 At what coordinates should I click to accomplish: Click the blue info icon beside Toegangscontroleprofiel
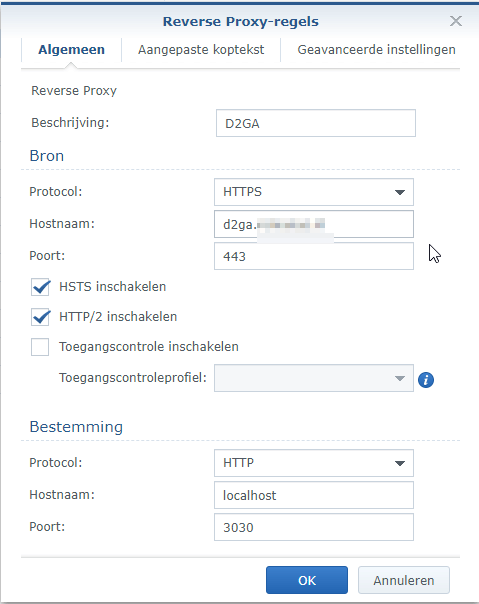426,380
